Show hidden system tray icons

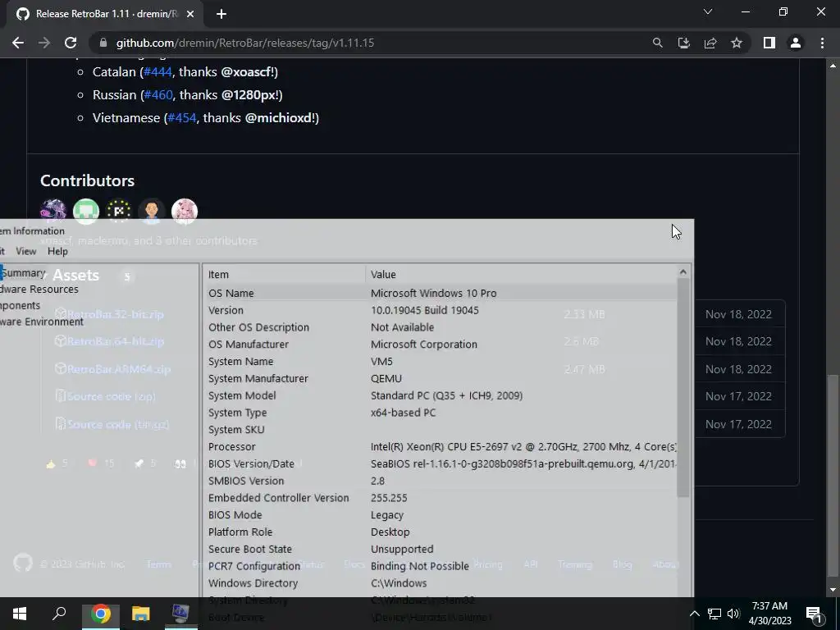[694, 614]
